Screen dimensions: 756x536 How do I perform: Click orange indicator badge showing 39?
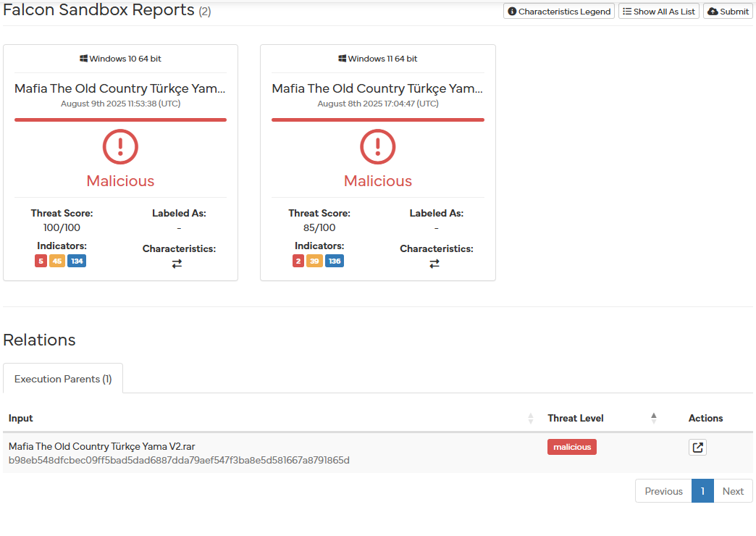coord(314,261)
